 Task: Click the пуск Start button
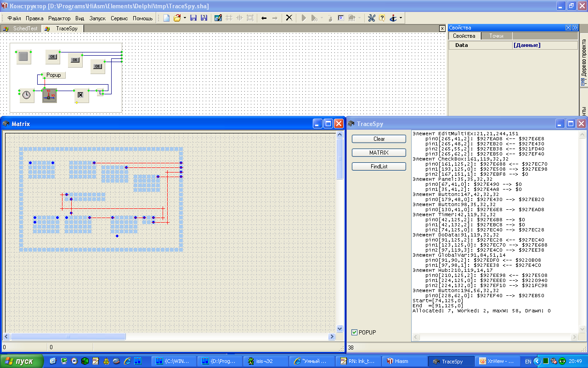pyautogui.click(x=22, y=361)
